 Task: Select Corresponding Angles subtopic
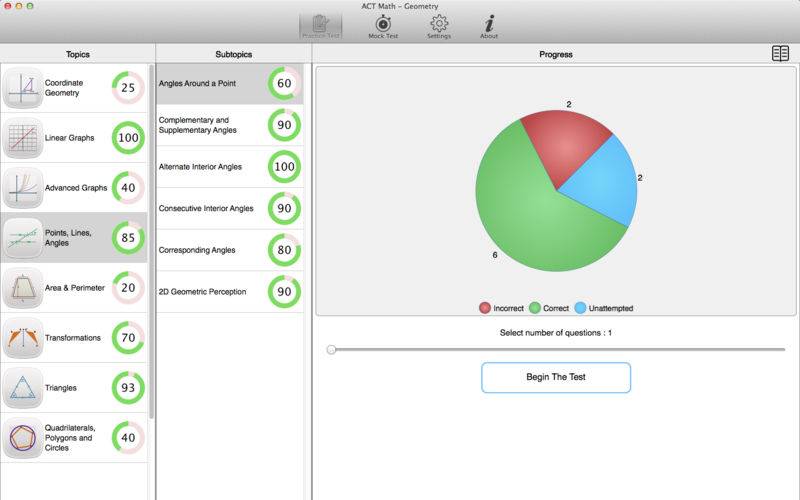tap(230, 250)
